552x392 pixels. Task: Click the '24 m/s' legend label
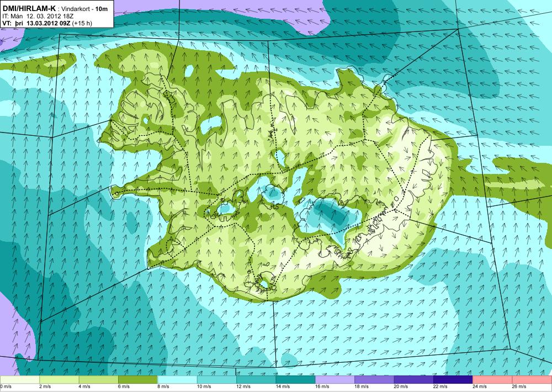(x=480, y=386)
